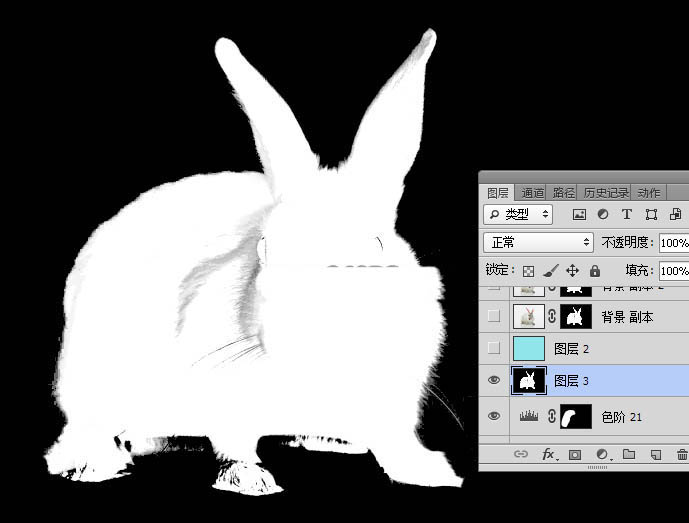This screenshot has height=523, width=689.
Task: Enable lock image pixels brush icon
Action: (x=550, y=271)
